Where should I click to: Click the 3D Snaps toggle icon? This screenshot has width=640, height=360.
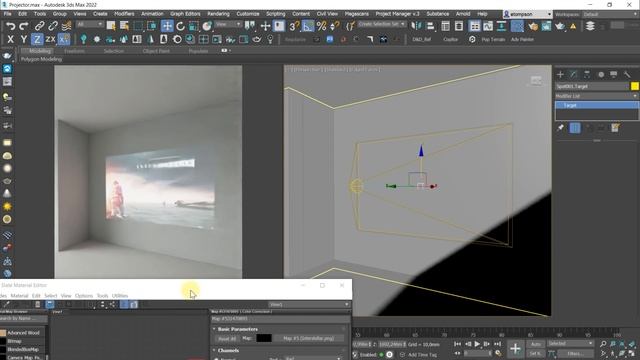click(x=294, y=26)
